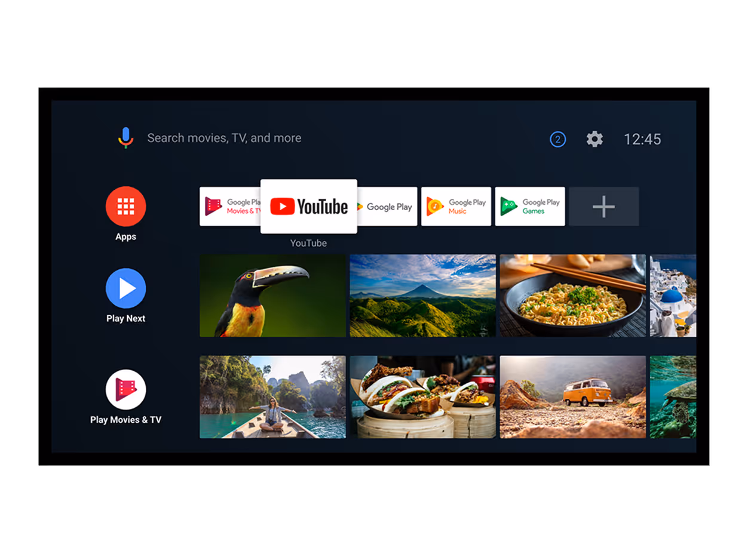Play the noodle bowl video thumbnail
Image resolution: width=748 pixels, height=560 pixels.
573,296
